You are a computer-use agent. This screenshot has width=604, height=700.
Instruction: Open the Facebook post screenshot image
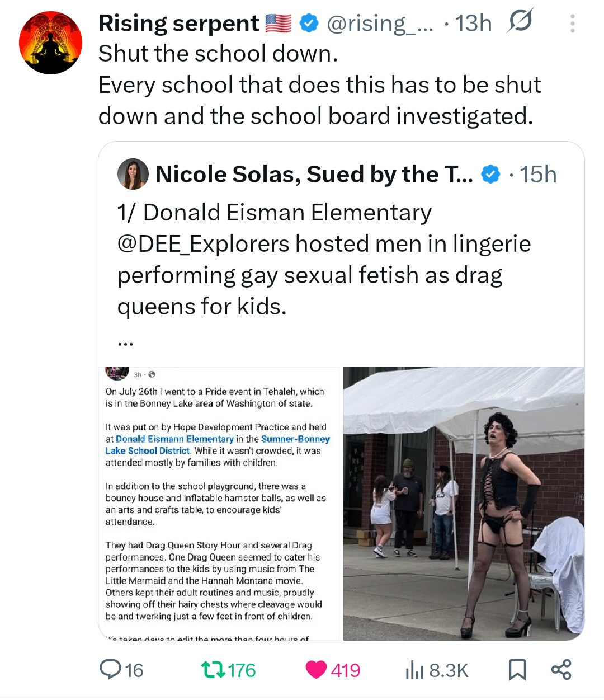pyautogui.click(x=219, y=504)
